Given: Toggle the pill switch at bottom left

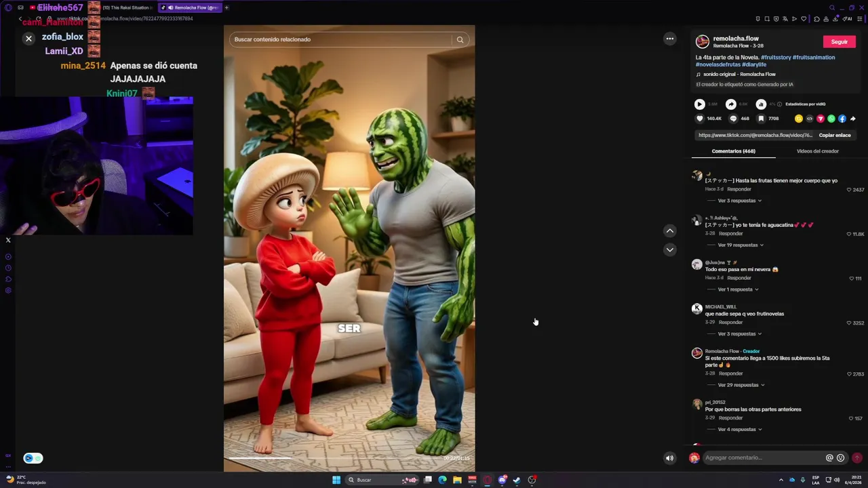Looking at the screenshot, I should [x=33, y=458].
